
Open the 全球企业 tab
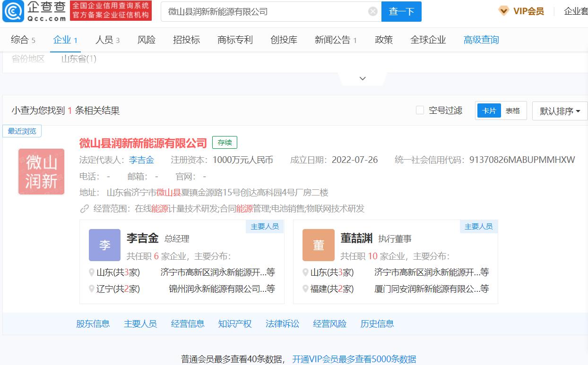(428, 40)
